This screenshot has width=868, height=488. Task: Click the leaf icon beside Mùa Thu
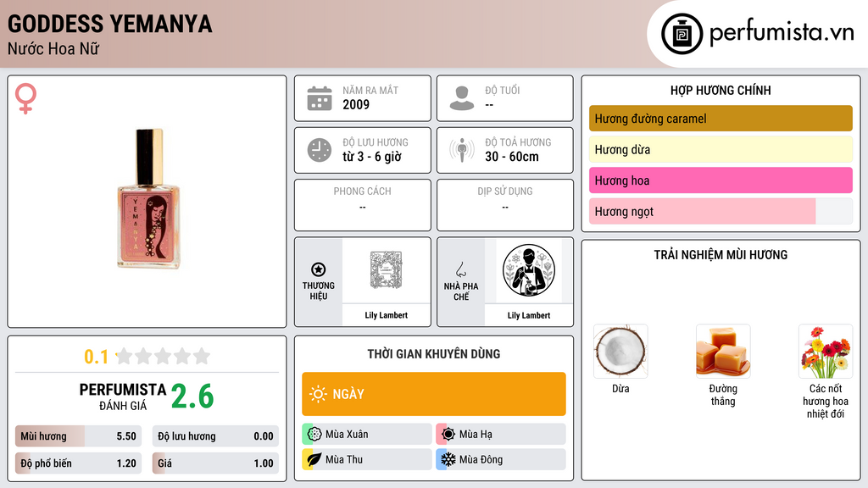point(314,459)
